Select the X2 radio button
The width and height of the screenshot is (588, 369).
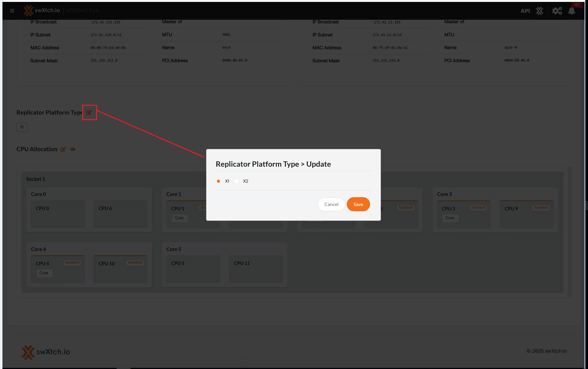(236, 181)
